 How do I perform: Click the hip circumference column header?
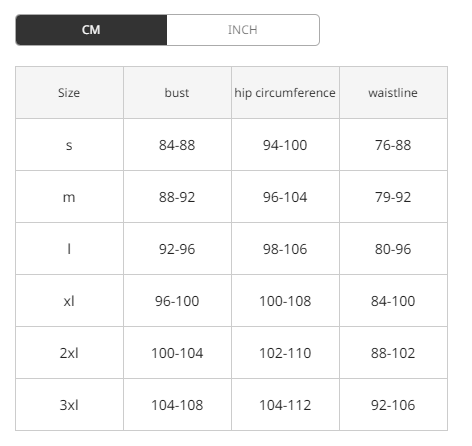285,93
